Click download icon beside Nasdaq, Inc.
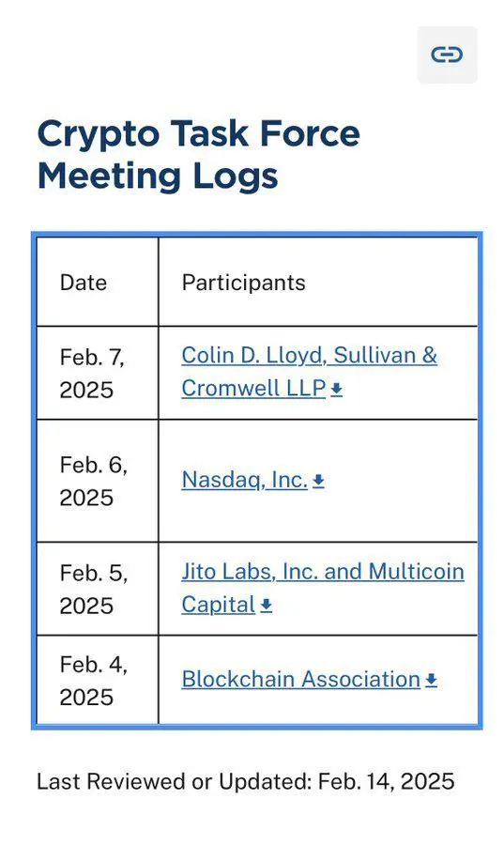Image resolution: width=504 pixels, height=845 pixels. [318, 481]
